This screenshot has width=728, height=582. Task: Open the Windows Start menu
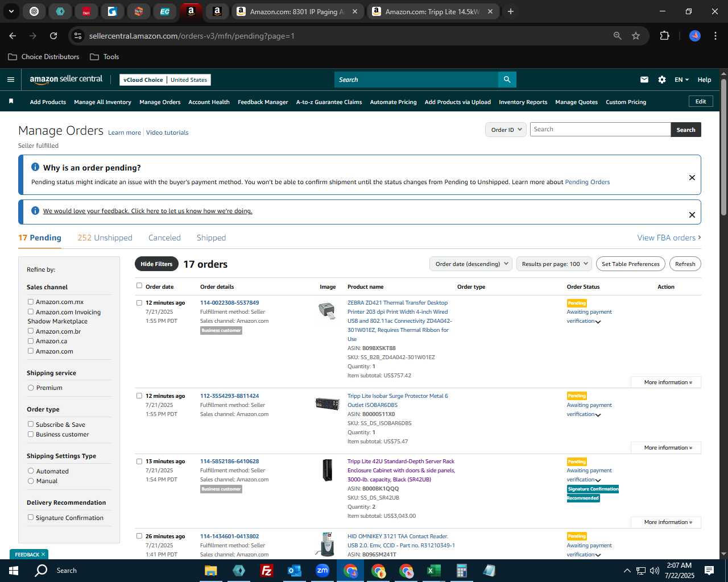(x=14, y=571)
